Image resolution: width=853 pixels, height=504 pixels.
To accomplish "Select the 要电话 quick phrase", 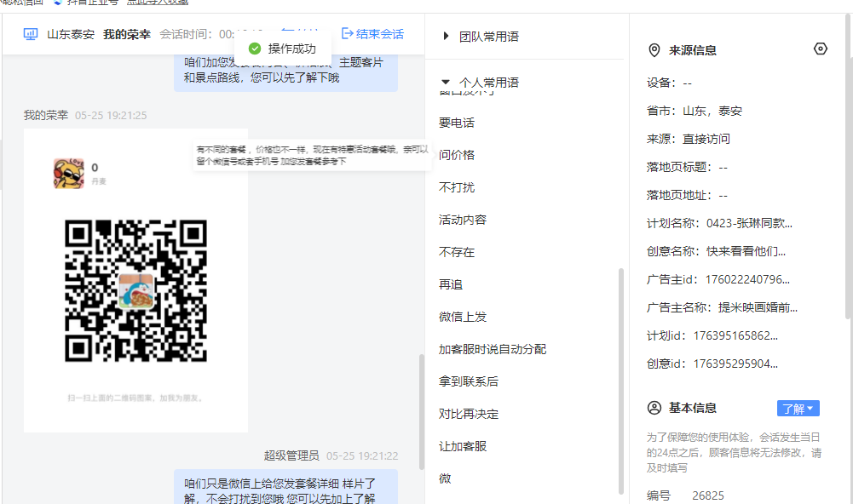I will pyautogui.click(x=457, y=123).
